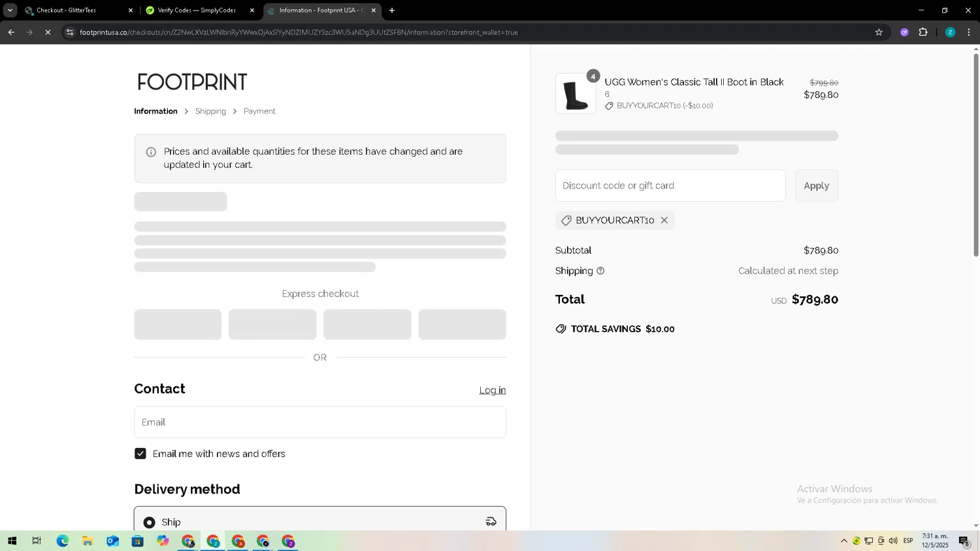The height and width of the screenshot is (551, 980).
Task: Click the TOTAL SAVINGS tag icon
Action: tap(561, 329)
